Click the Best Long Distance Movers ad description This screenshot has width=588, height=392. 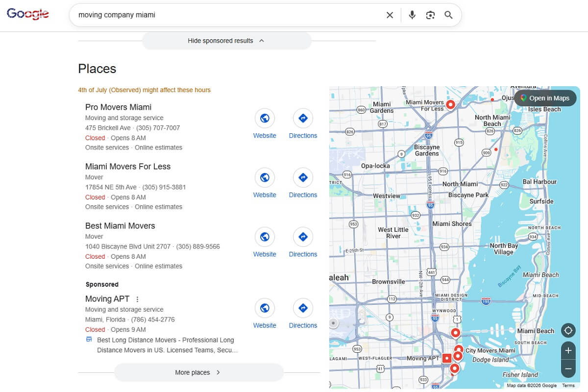click(x=167, y=345)
